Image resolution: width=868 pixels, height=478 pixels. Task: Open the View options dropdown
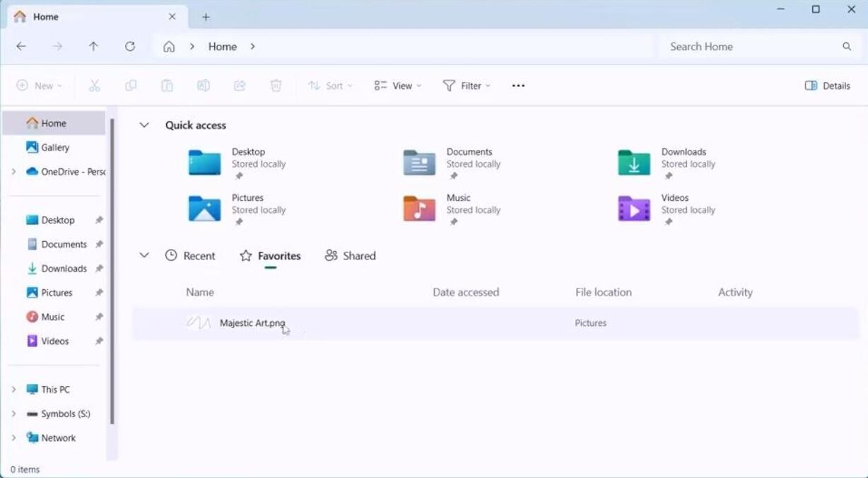pyautogui.click(x=397, y=85)
